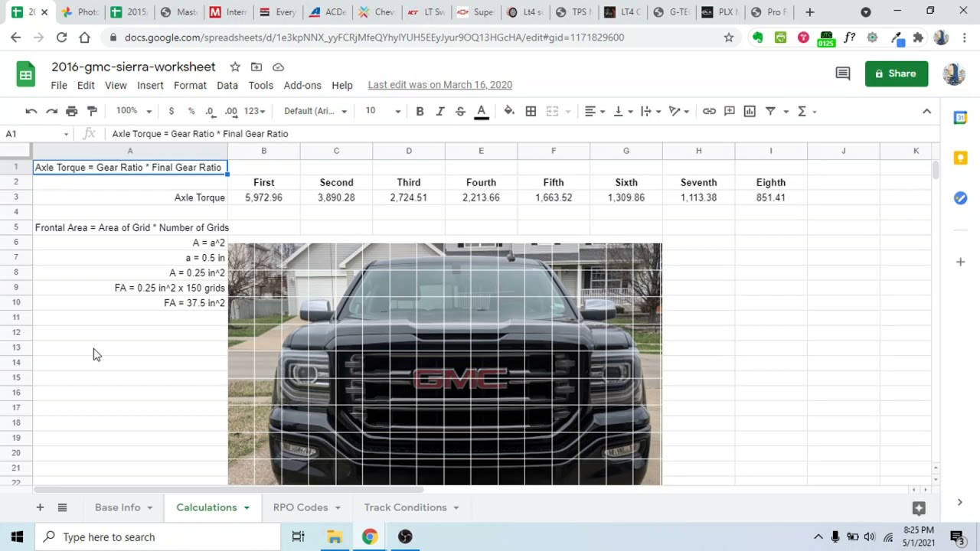The image size is (980, 551).
Task: Open Google Keep side panel
Action: 960,158
